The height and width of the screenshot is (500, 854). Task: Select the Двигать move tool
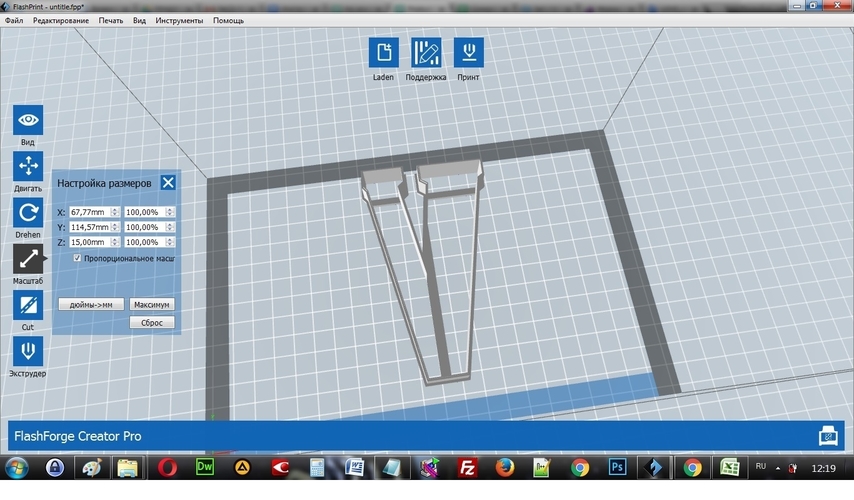click(x=28, y=166)
